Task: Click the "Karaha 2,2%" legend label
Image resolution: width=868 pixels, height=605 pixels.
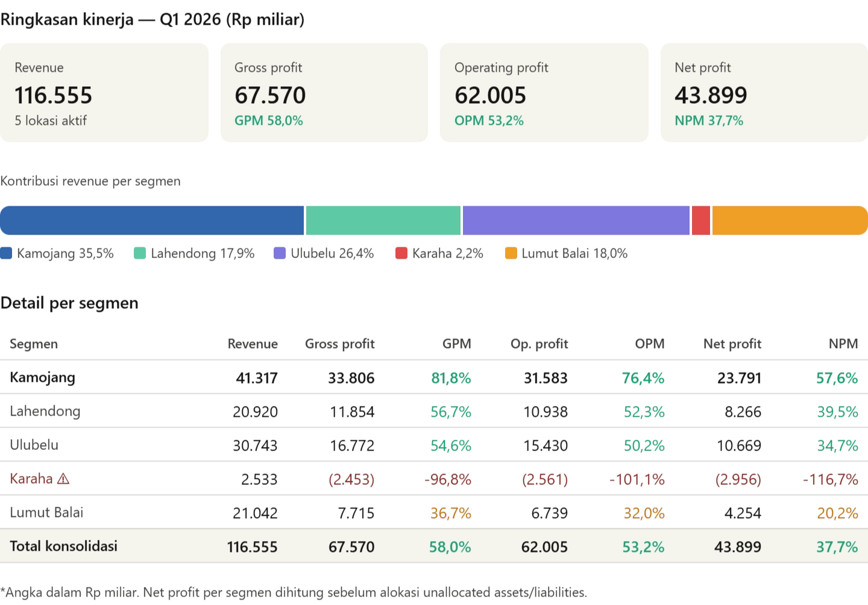Action: [x=448, y=253]
